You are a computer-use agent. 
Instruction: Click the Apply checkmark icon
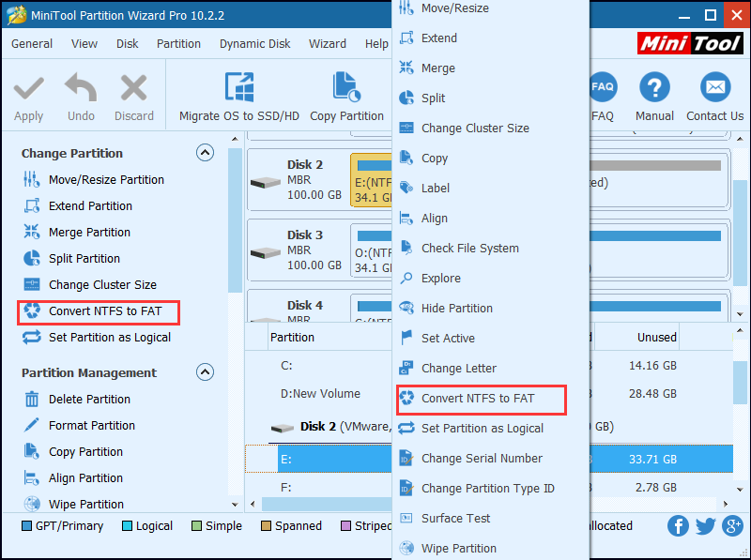coord(29,88)
